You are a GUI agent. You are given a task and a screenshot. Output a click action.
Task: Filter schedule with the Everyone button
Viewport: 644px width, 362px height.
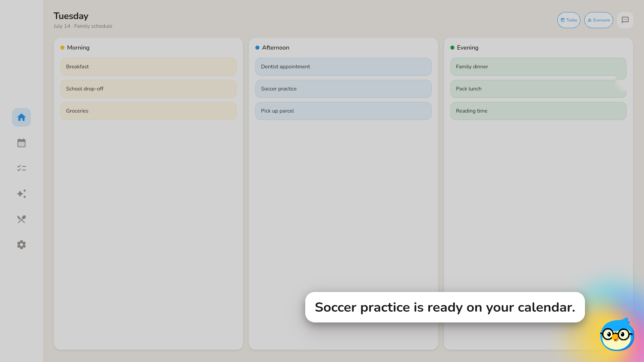pyautogui.click(x=599, y=20)
